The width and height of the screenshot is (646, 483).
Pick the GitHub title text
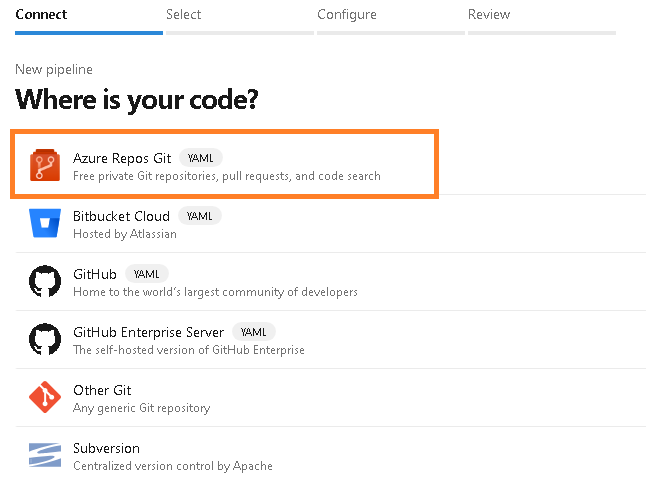95,274
